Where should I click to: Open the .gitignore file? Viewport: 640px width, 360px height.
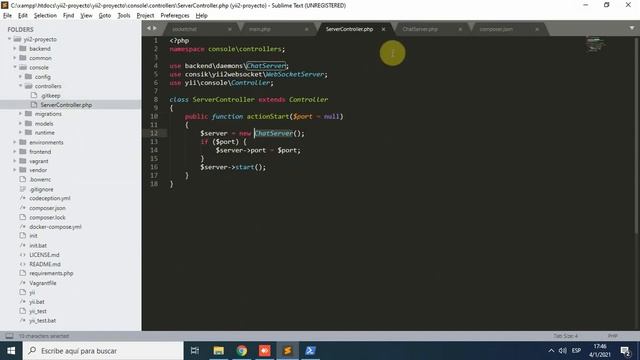click(41, 189)
